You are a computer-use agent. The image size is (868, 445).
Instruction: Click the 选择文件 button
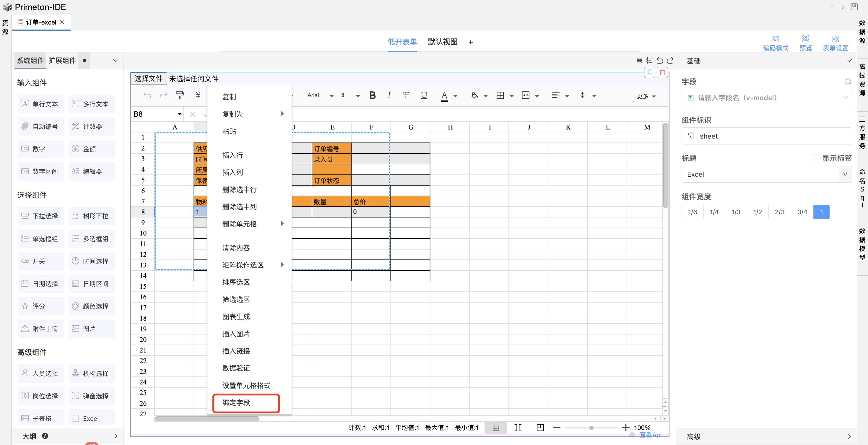click(149, 79)
